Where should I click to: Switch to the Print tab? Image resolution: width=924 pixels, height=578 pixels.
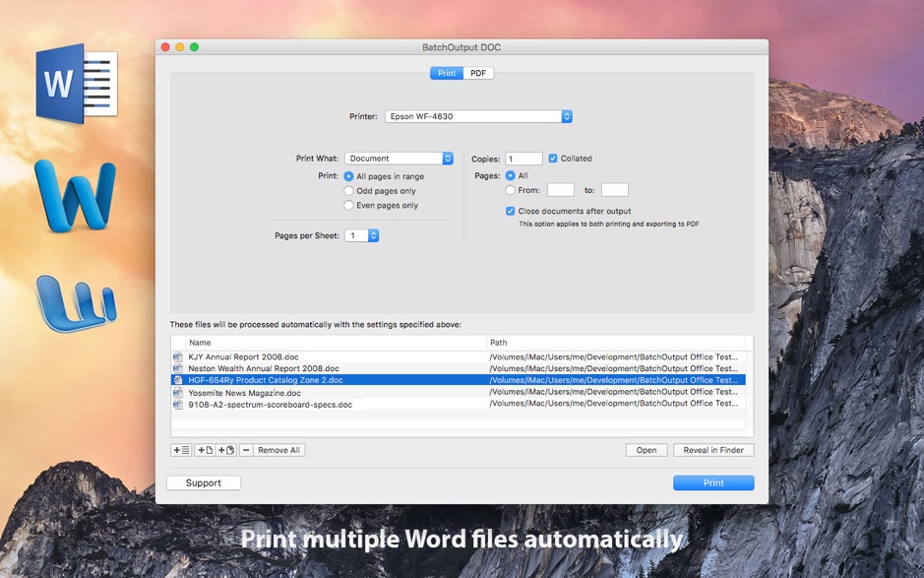click(447, 73)
